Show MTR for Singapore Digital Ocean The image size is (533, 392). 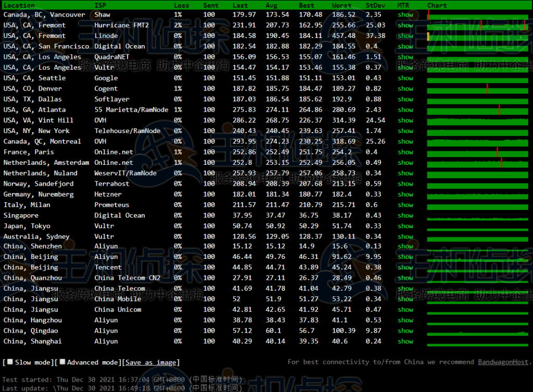[x=405, y=215]
